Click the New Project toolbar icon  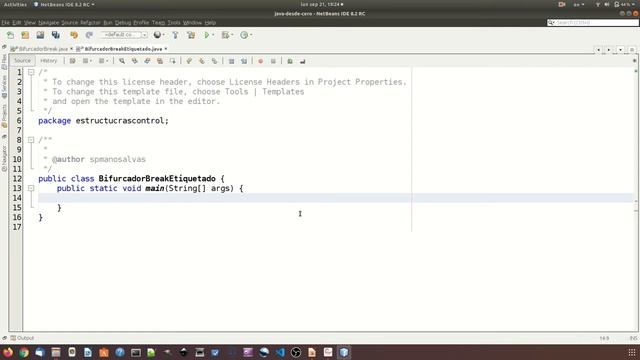25,35
